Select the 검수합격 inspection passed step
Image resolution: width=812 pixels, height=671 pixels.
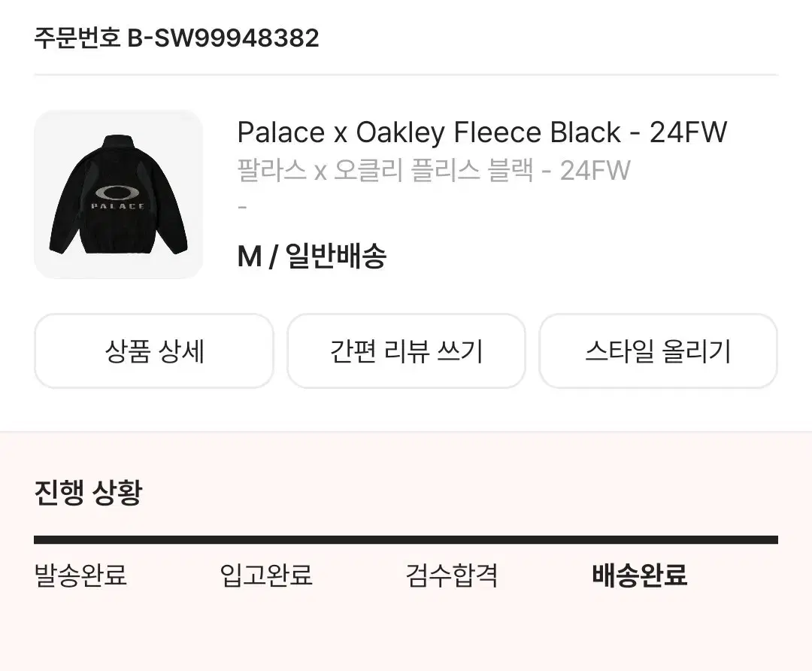click(x=453, y=575)
